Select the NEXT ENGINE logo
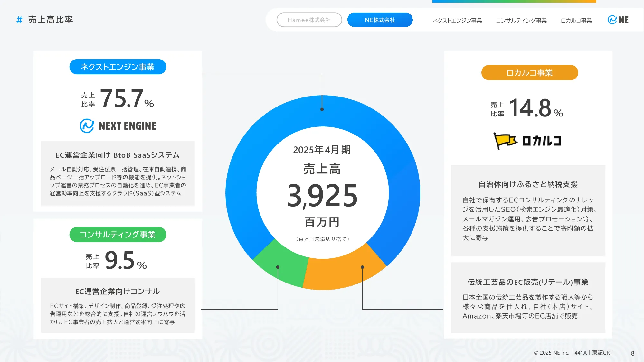Screen dimensions: 644x362 tap(118, 125)
